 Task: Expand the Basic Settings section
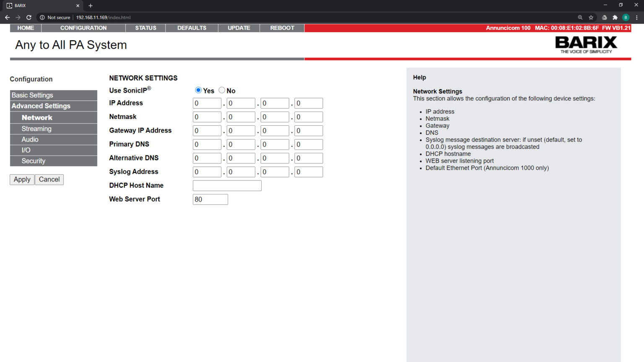pyautogui.click(x=53, y=95)
